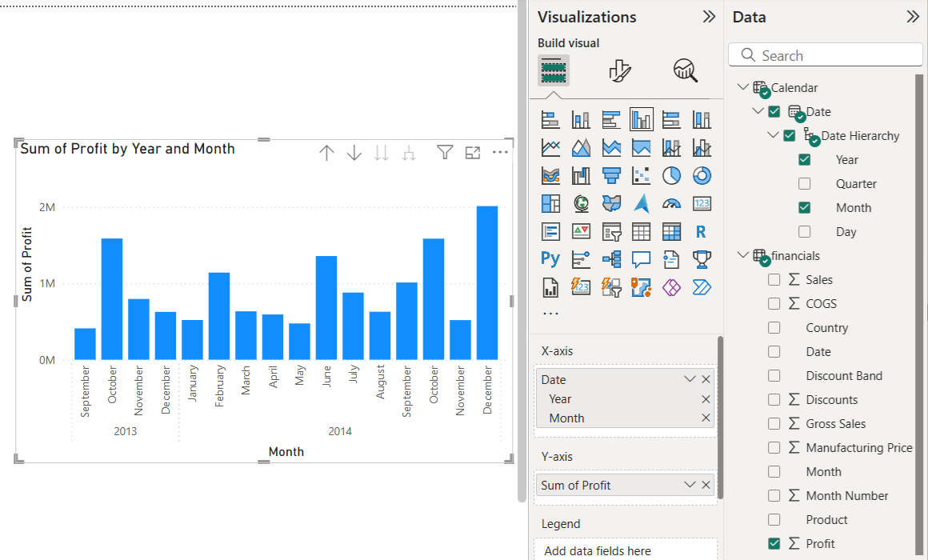Select the stacked column chart visual

[581, 119]
